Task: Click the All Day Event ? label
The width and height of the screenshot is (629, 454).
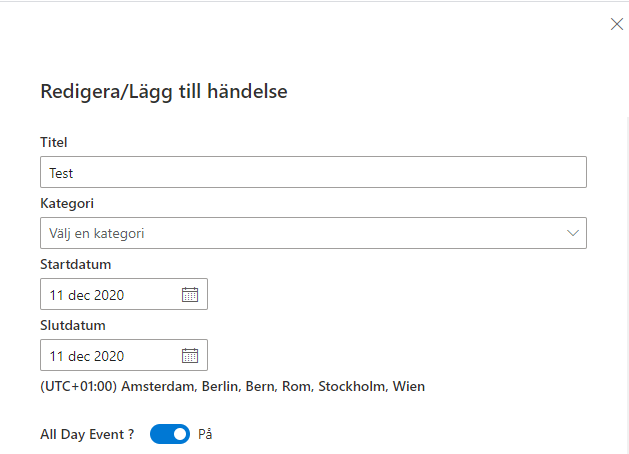Action: click(x=87, y=434)
